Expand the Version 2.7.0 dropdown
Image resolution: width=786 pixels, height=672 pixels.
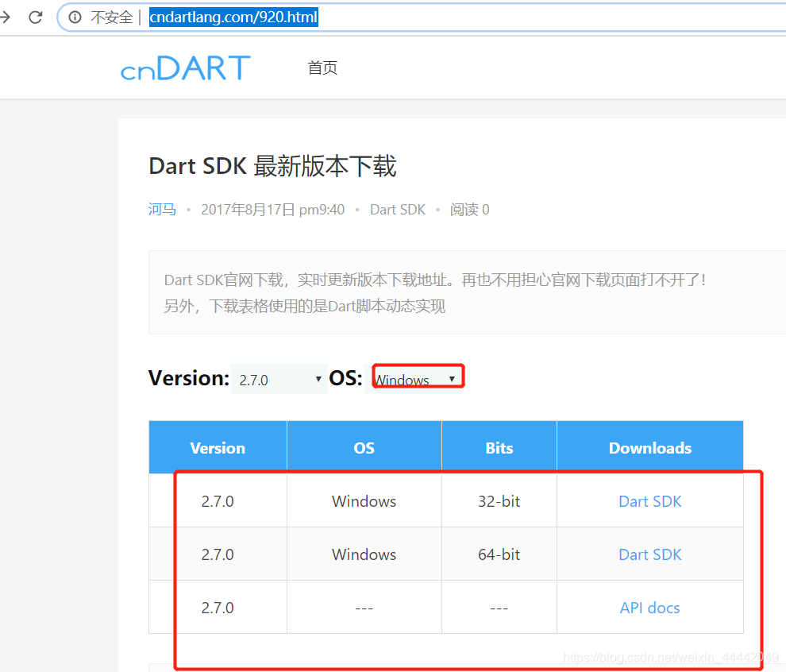[x=279, y=379]
